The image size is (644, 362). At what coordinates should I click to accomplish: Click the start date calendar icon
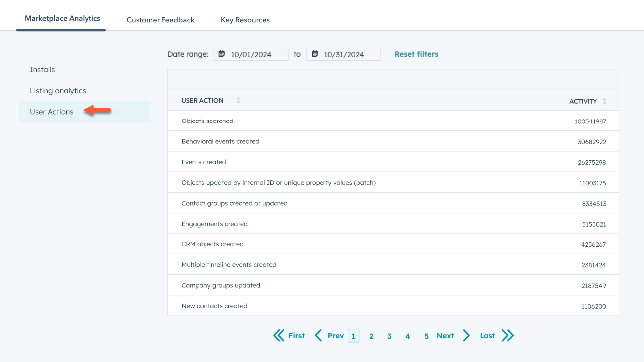pos(222,54)
